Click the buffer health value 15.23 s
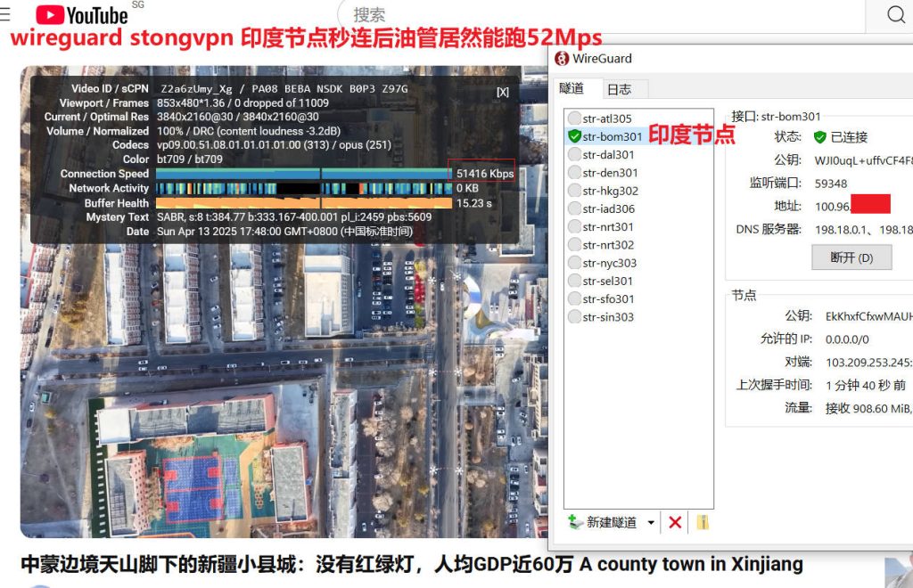The width and height of the screenshot is (913, 588). tap(474, 203)
